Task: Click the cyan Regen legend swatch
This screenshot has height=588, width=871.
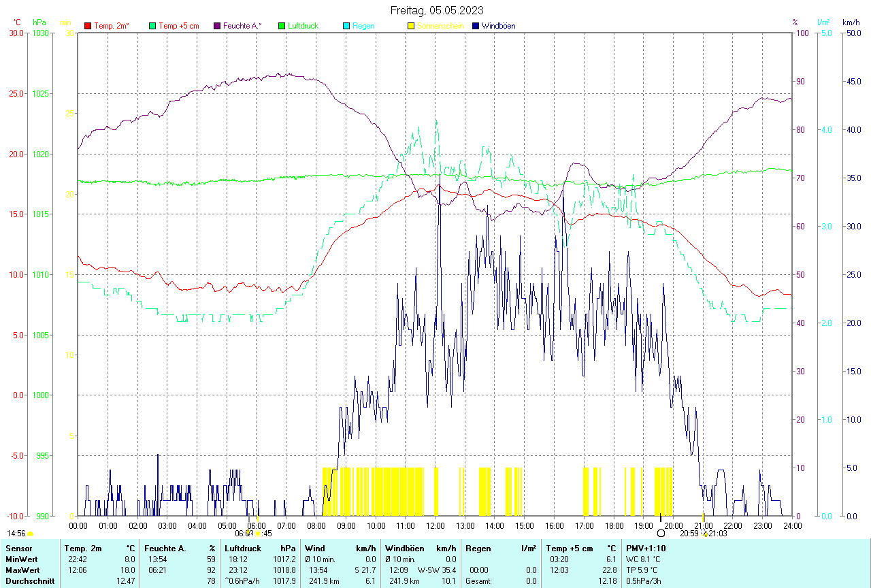Action: 346,26
